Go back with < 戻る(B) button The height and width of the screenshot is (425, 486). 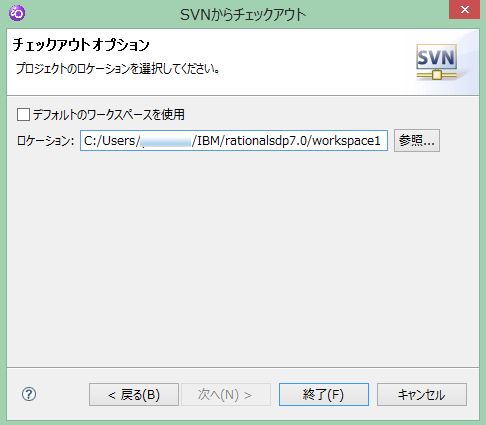click(x=134, y=395)
